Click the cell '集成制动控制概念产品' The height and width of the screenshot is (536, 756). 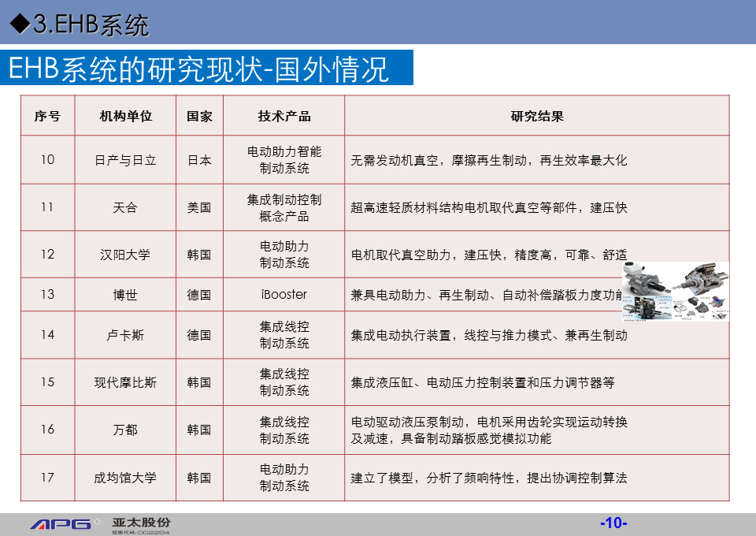tap(284, 207)
